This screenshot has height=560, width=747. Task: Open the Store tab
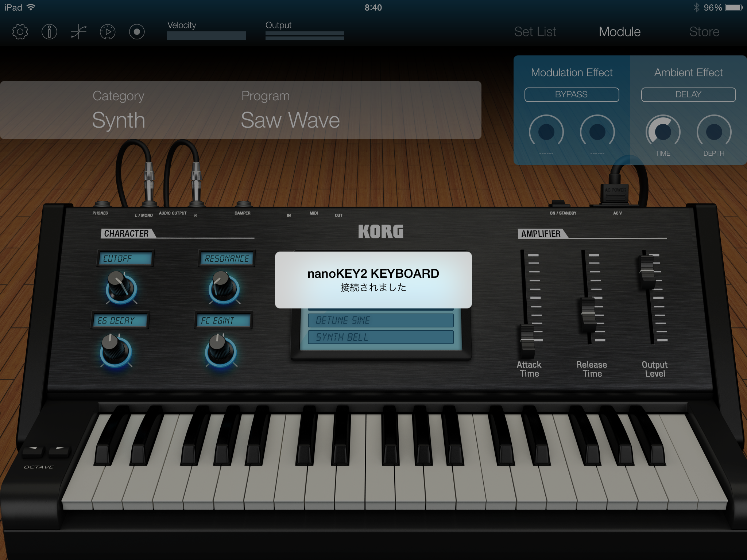pos(704,32)
